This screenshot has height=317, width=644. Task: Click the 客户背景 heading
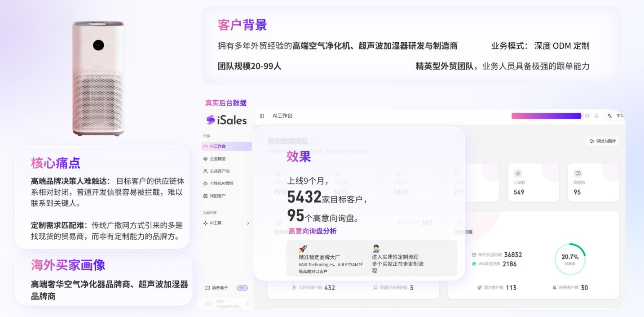pyautogui.click(x=243, y=25)
